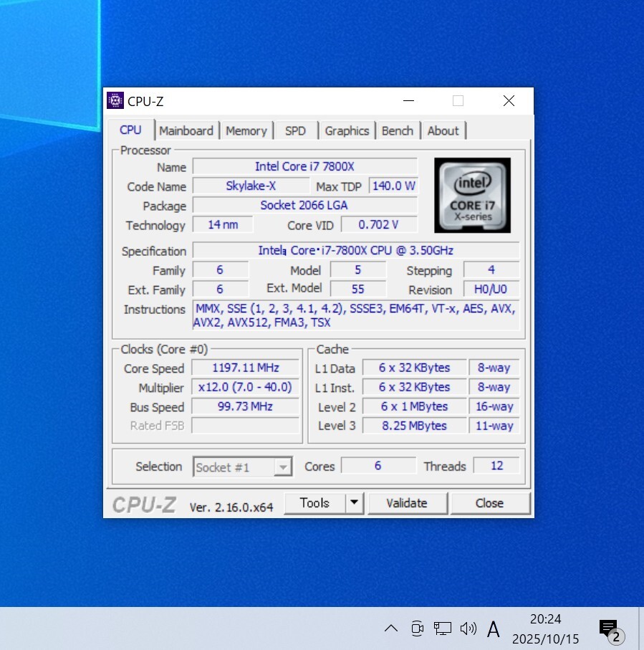The height and width of the screenshot is (650, 644).
Task: Click the Cores value '6'
Action: click(x=378, y=466)
